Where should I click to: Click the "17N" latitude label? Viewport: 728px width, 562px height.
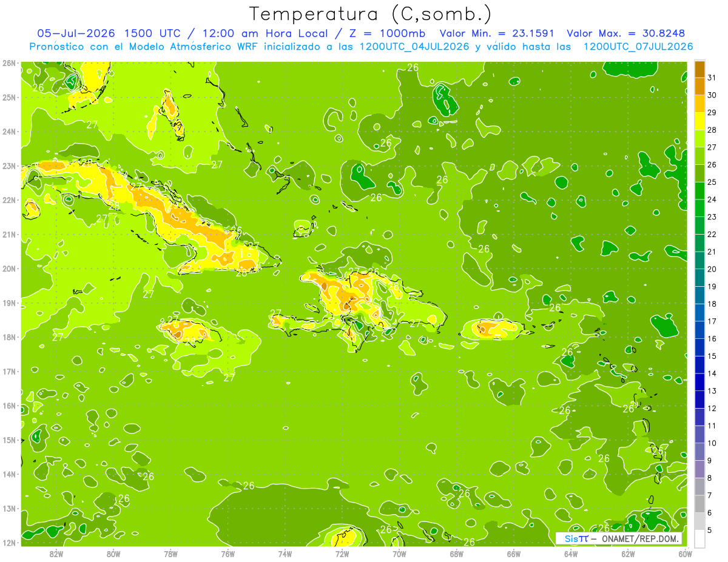8,372
